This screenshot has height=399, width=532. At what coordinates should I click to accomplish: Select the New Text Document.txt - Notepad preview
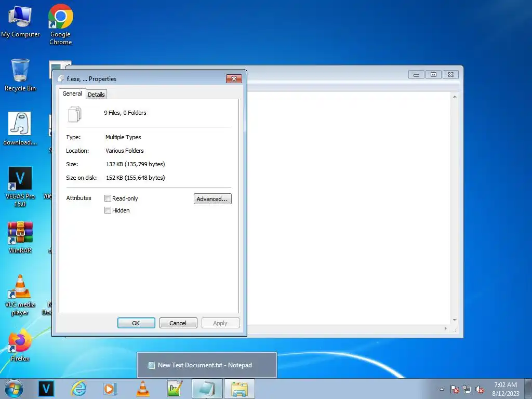pos(207,365)
